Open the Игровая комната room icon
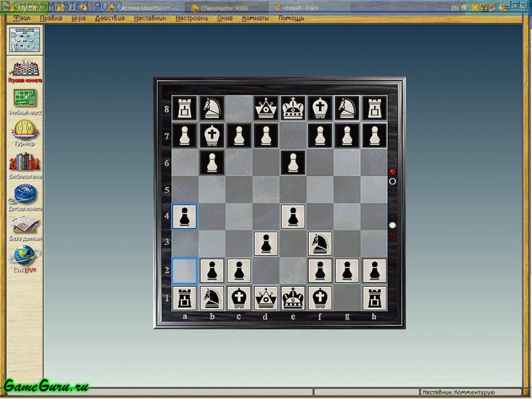 pos(25,71)
